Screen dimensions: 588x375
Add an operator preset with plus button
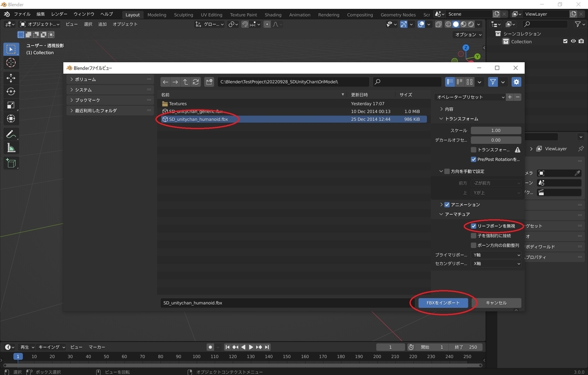(510, 97)
